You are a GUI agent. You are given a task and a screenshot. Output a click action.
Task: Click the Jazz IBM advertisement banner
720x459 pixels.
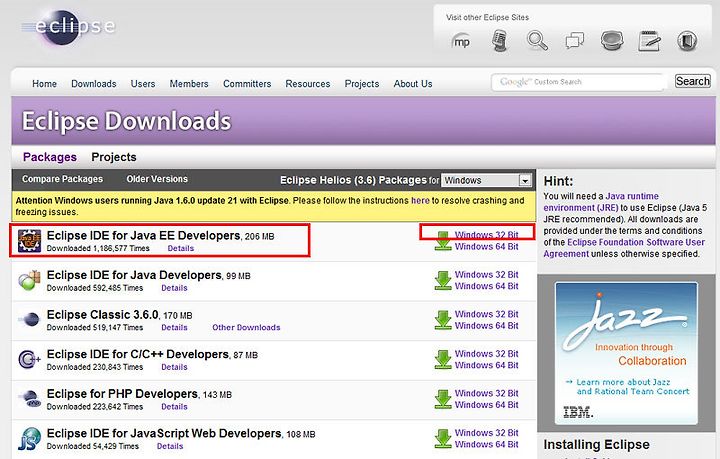626,353
